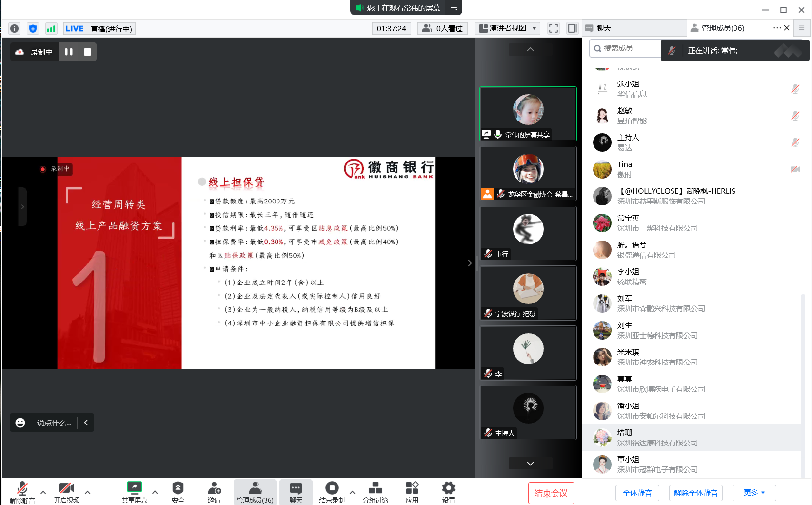Select member 常宝英 in the list
Image resolution: width=812 pixels, height=505 pixels.
click(x=693, y=223)
